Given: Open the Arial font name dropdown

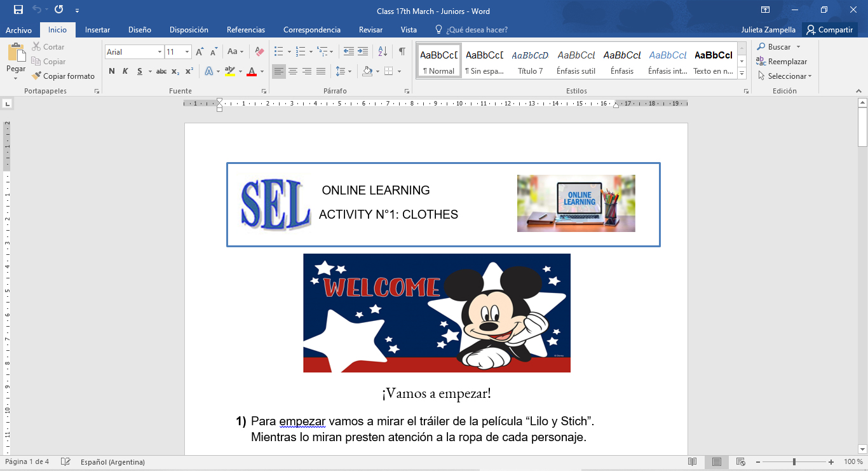Looking at the screenshot, I should pyautogui.click(x=159, y=52).
